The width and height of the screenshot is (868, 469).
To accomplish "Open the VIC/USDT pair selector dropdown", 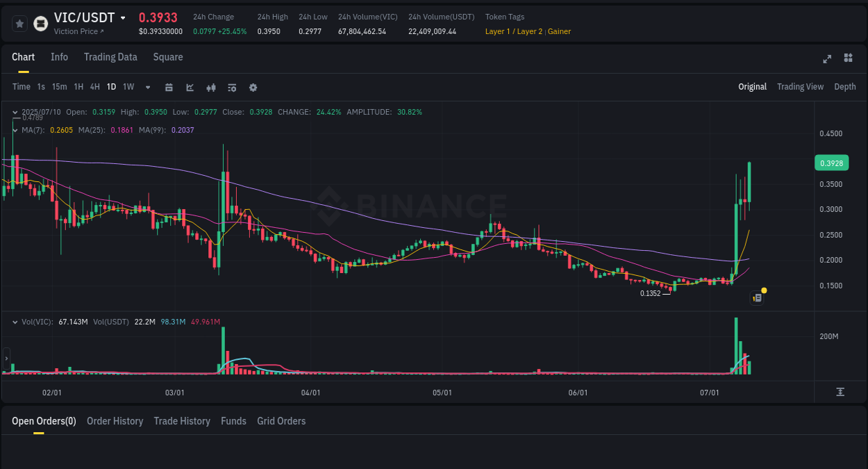I will pos(123,17).
